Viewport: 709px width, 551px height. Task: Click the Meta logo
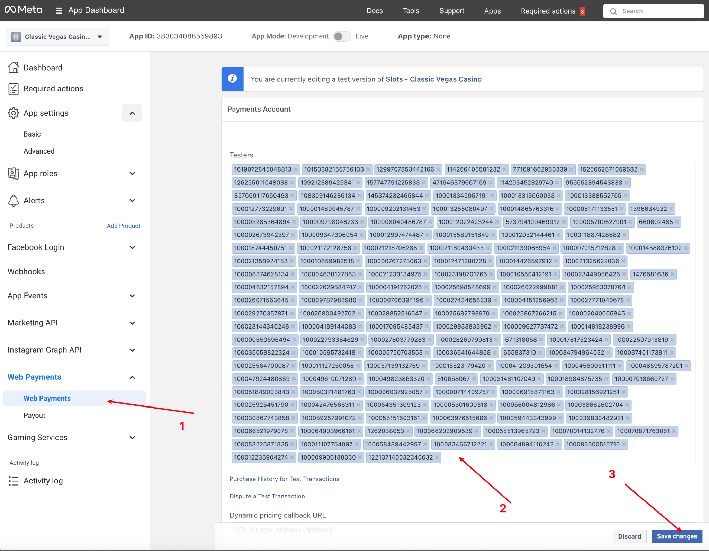pos(26,11)
